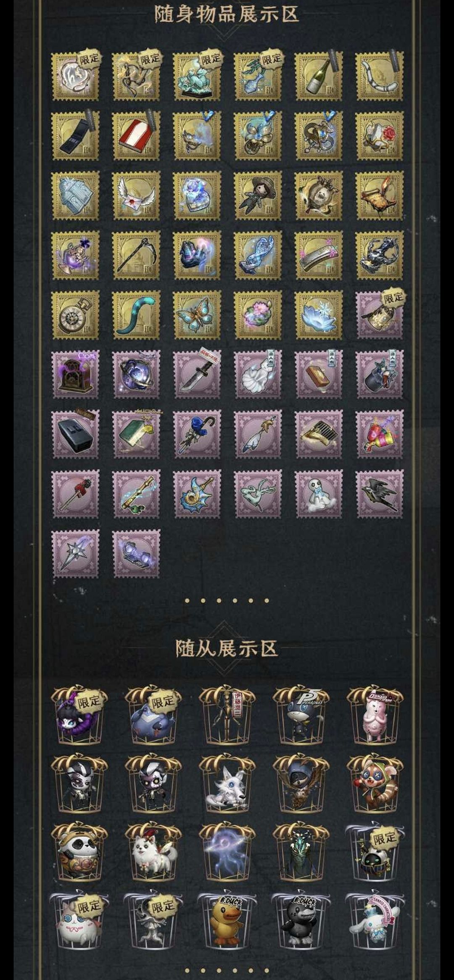Click the colorful party hat accessory
Image resolution: width=454 pixels, height=980 pixels.
pos(380,434)
